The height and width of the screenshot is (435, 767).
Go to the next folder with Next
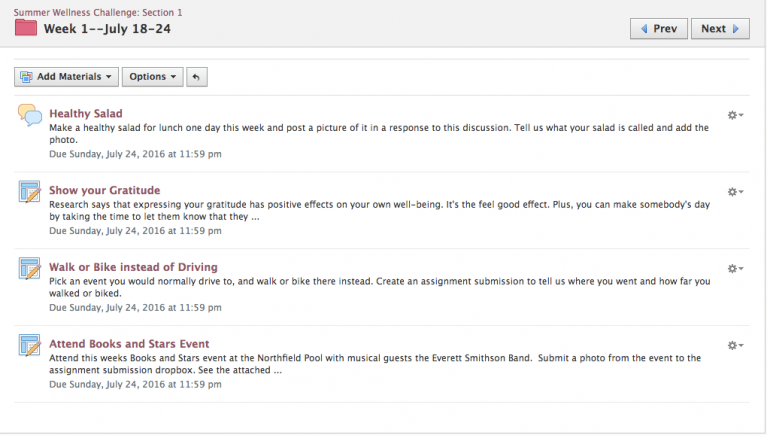(720, 29)
